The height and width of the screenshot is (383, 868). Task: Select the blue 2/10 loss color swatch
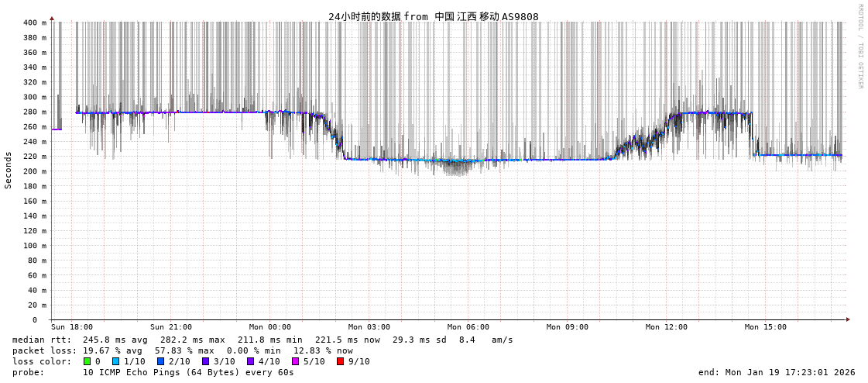[x=160, y=361]
